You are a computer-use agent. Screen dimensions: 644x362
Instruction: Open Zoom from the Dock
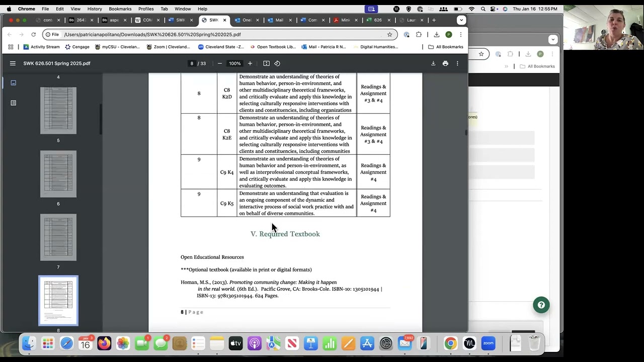488,343
